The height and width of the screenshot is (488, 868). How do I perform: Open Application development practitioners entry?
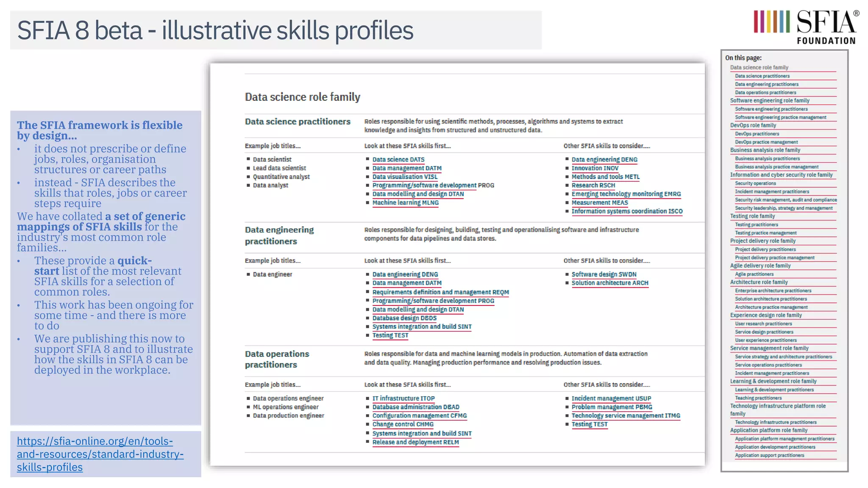pos(775,447)
